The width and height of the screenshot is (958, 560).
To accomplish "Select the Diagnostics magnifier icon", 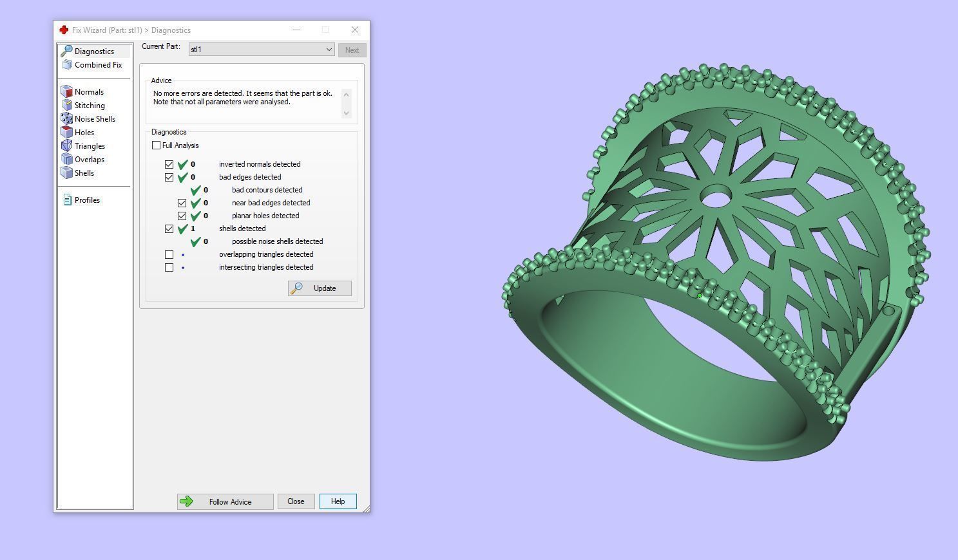I will click(x=66, y=51).
